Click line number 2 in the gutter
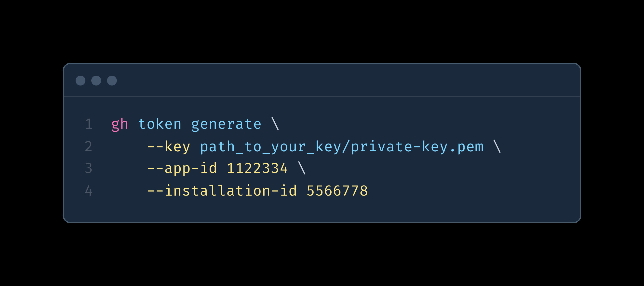Screen dimensions: 644x286 coord(89,146)
